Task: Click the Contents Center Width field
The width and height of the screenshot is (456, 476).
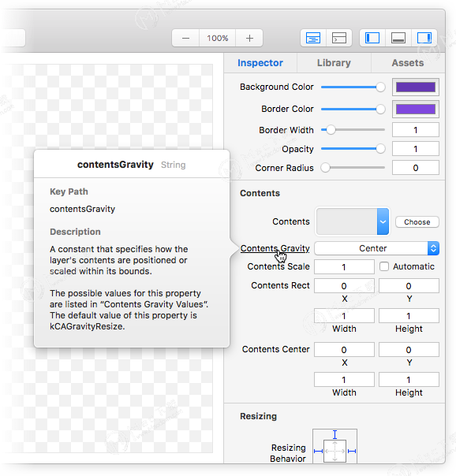Action: 344,380
